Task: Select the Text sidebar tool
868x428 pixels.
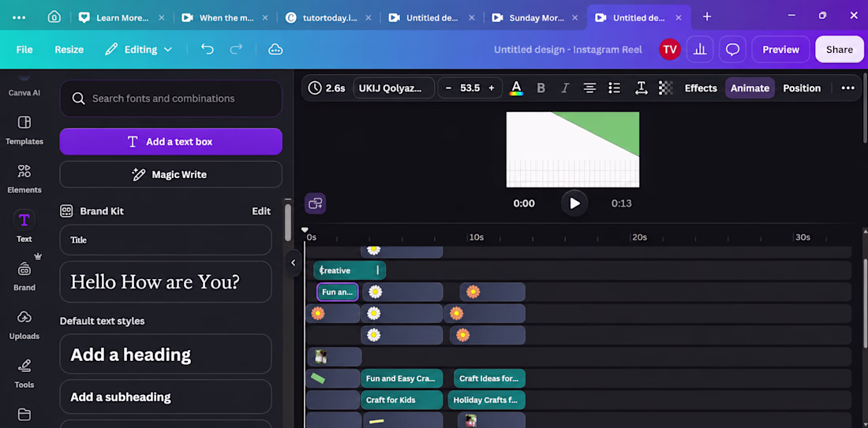Action: 24,227
